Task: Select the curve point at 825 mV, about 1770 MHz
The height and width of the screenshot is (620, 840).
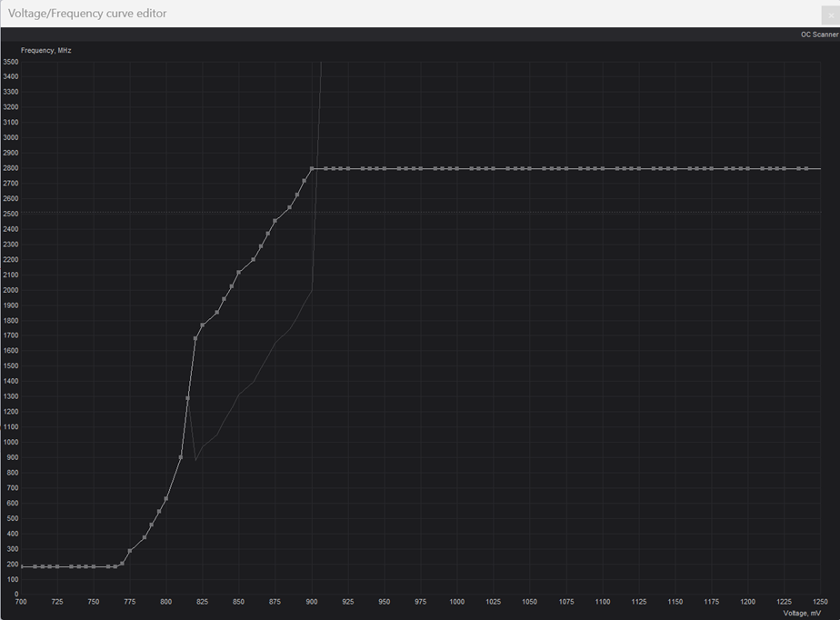Action: (x=203, y=325)
